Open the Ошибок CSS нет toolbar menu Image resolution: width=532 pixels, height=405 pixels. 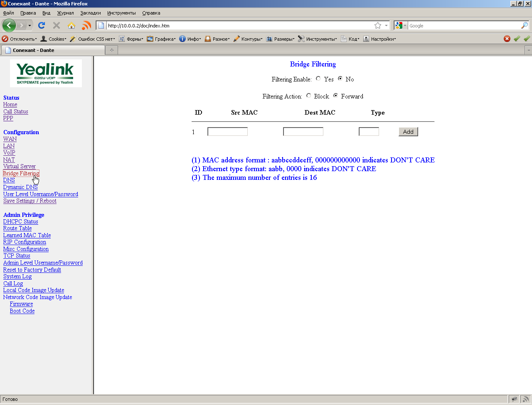[x=92, y=39]
